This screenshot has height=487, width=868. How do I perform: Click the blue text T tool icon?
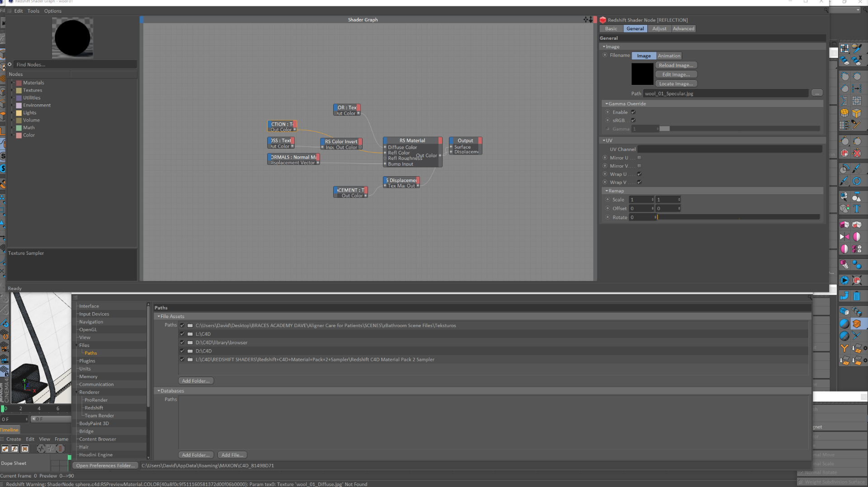[x=857, y=208]
